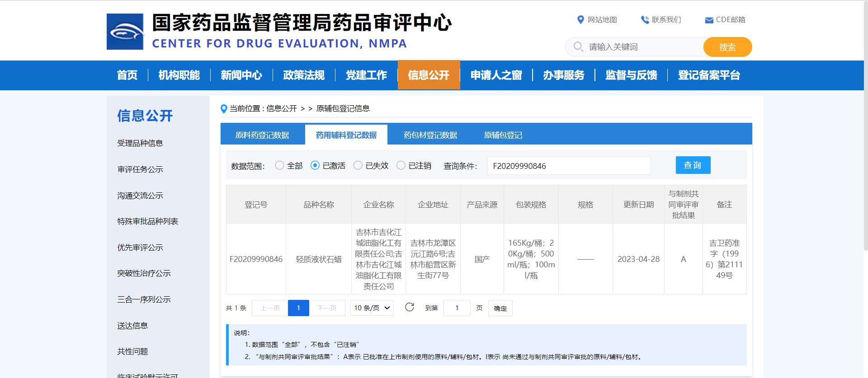Click the refresh icon in pagination bar
Image resolution: width=868 pixels, height=378 pixels.
pyautogui.click(x=410, y=307)
